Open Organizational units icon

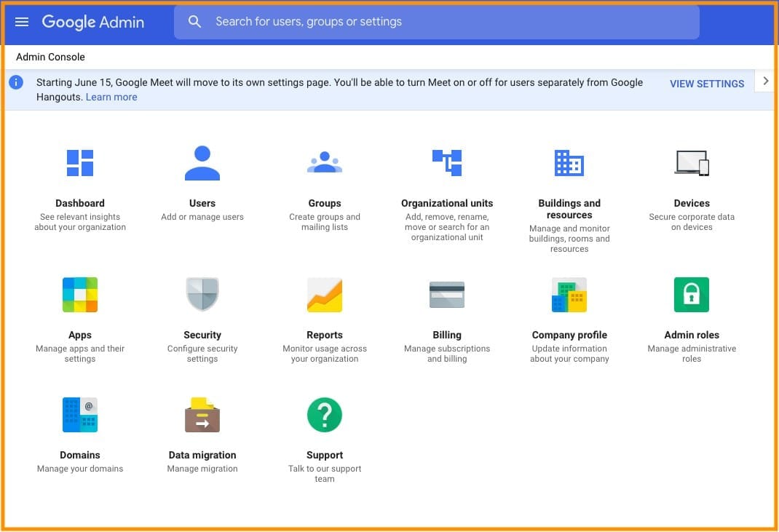pyautogui.click(x=447, y=163)
